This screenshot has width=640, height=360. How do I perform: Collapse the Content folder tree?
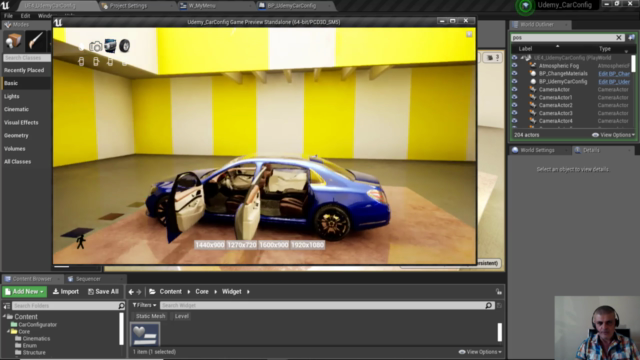tap(5, 317)
